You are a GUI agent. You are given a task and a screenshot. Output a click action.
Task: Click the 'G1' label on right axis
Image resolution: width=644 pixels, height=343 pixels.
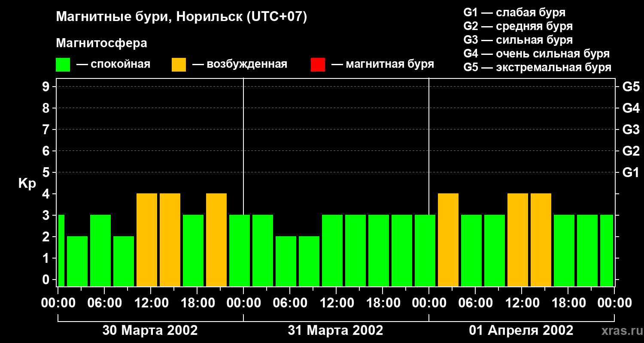(x=631, y=172)
